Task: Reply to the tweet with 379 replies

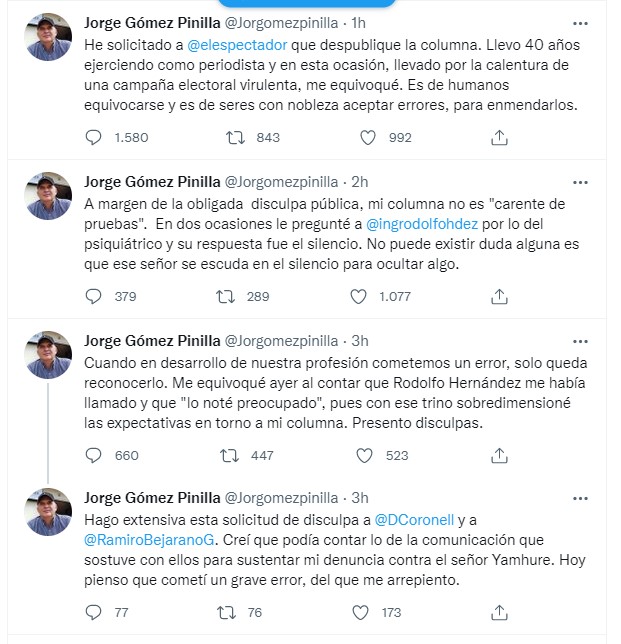Action: (95, 296)
